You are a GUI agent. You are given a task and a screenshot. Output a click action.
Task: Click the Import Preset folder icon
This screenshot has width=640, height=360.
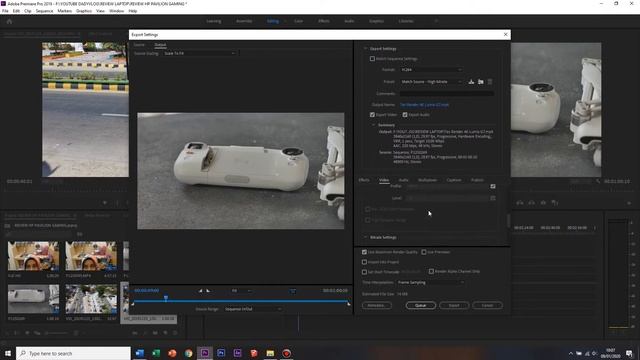[481, 82]
